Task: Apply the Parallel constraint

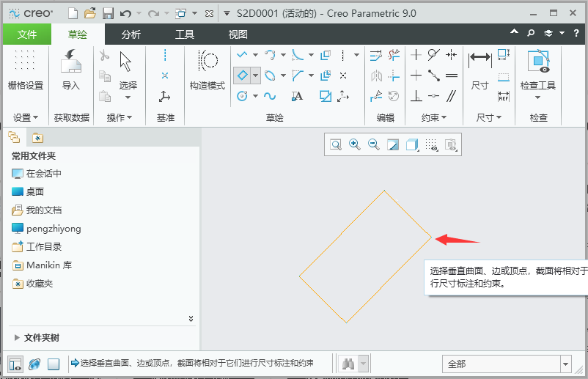Action: 452,96
